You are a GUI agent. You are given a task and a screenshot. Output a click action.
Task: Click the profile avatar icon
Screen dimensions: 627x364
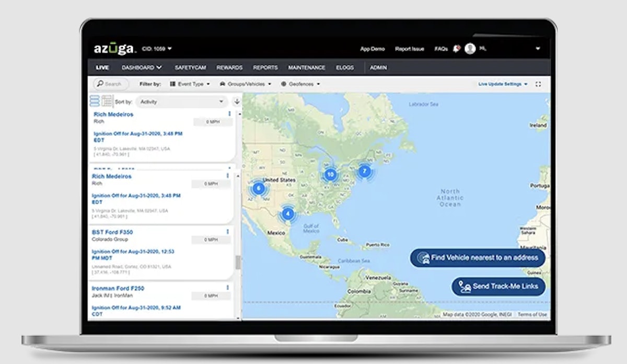[x=471, y=48]
